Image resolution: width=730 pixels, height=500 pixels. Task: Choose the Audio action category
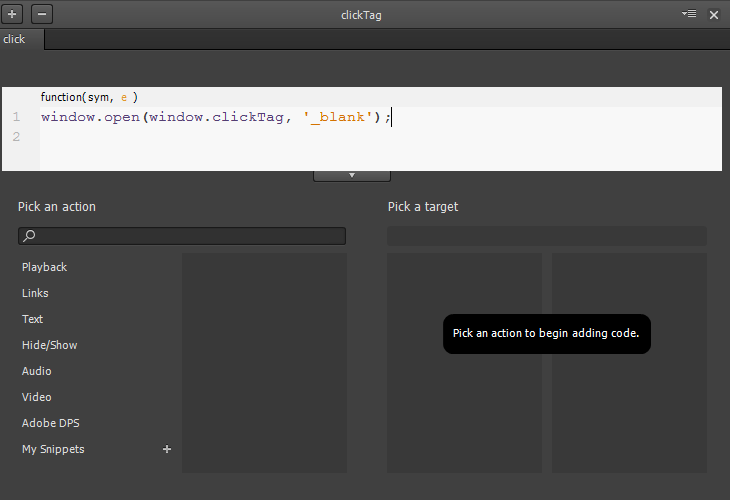tap(36, 372)
